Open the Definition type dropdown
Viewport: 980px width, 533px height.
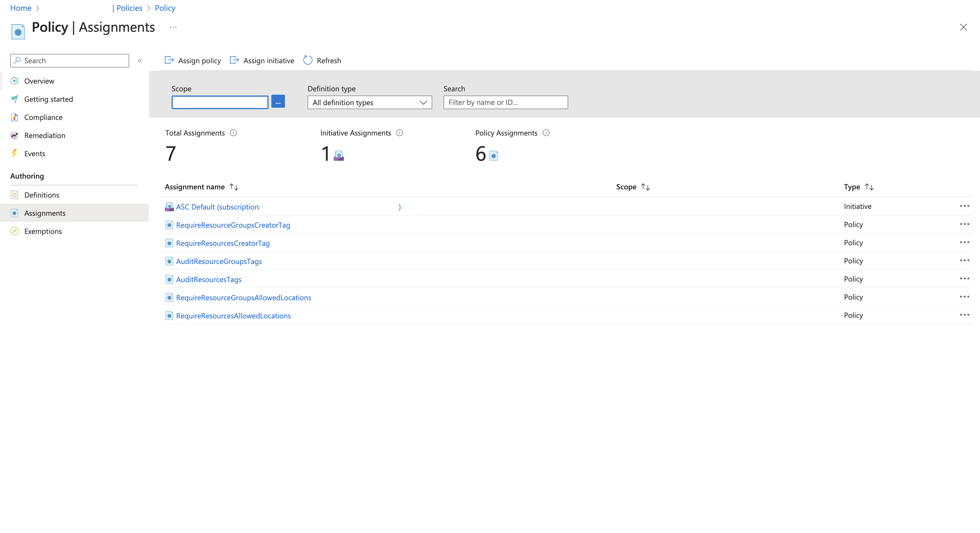point(370,102)
